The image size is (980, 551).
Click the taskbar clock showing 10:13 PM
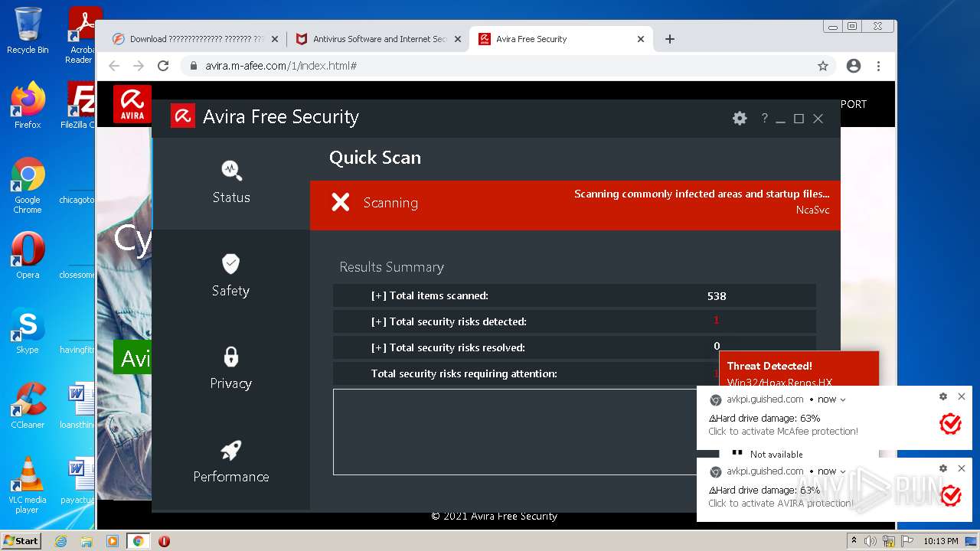941,541
